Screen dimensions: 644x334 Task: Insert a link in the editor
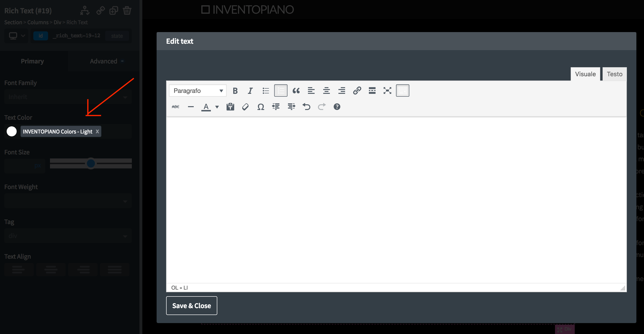click(x=357, y=90)
